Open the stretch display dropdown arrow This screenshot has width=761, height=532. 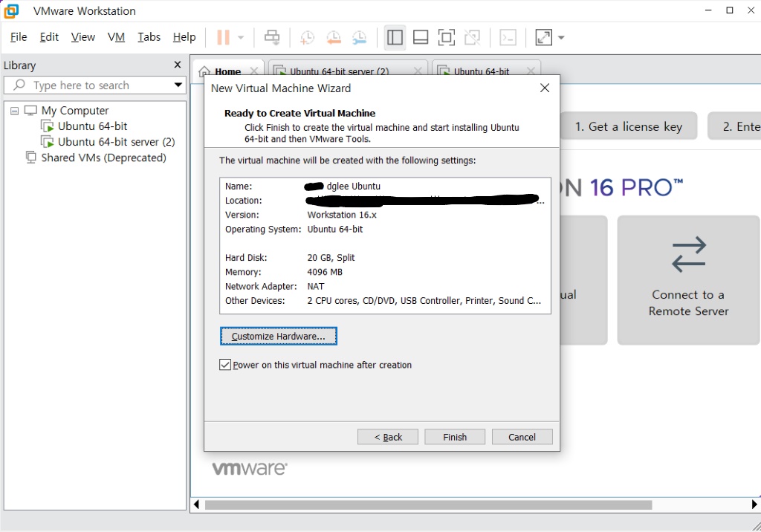pyautogui.click(x=561, y=37)
